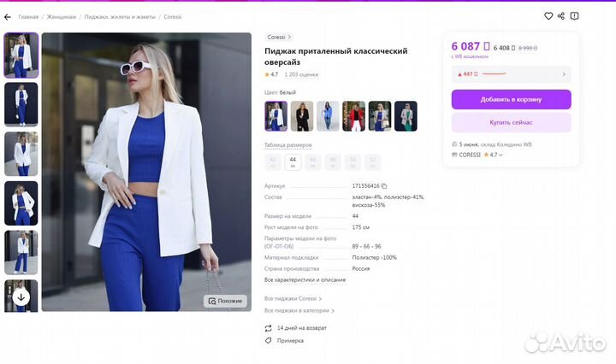Click the back arrow icon
The image size is (616, 364).
coord(8,16)
